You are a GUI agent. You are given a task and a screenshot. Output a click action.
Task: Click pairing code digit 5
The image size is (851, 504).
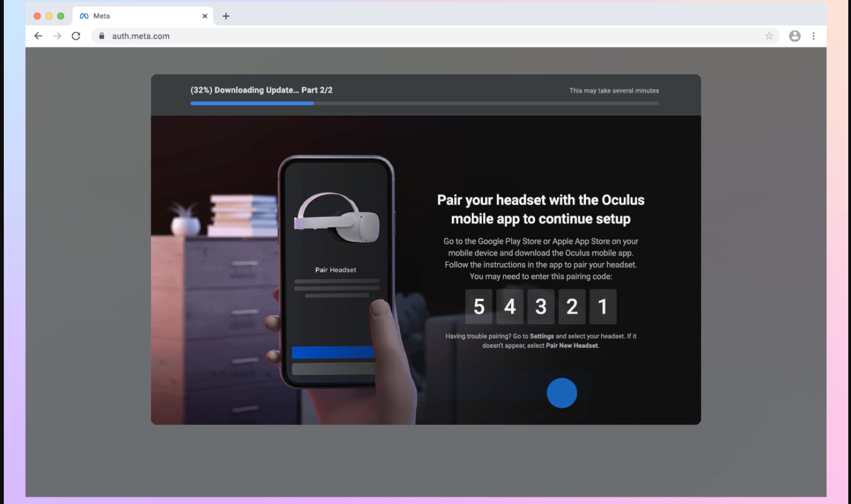coord(479,307)
